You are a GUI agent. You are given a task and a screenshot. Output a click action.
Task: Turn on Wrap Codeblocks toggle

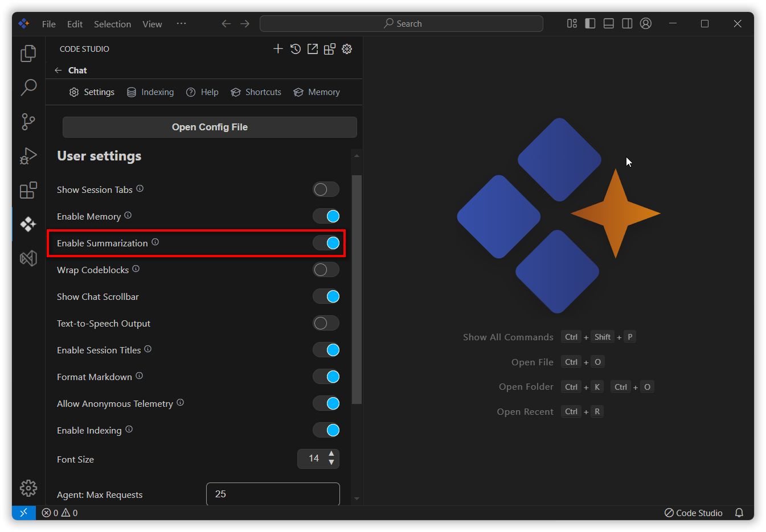click(326, 270)
